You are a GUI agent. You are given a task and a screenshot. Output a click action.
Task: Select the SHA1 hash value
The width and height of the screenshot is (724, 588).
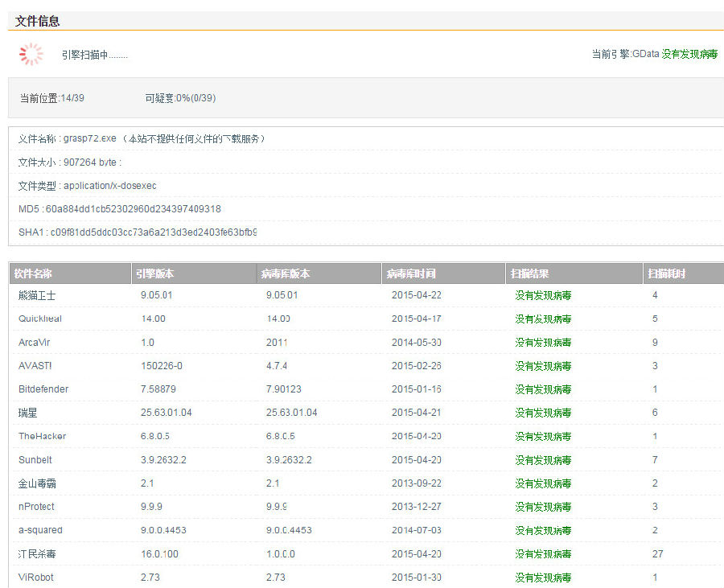coord(154,232)
